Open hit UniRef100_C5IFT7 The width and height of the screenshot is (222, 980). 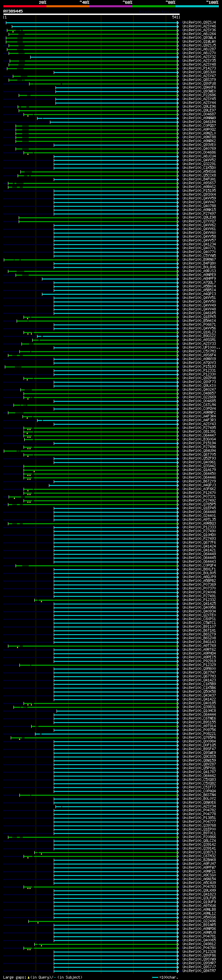[x=199, y=787]
